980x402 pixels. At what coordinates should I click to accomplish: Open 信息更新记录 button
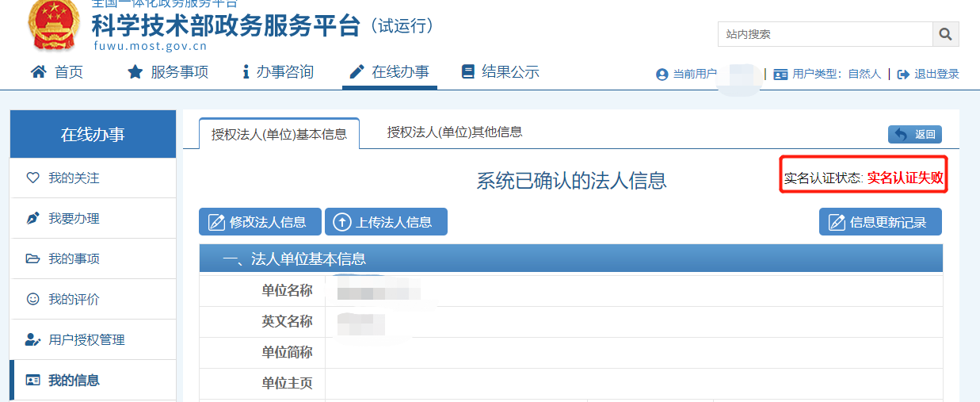tap(879, 222)
